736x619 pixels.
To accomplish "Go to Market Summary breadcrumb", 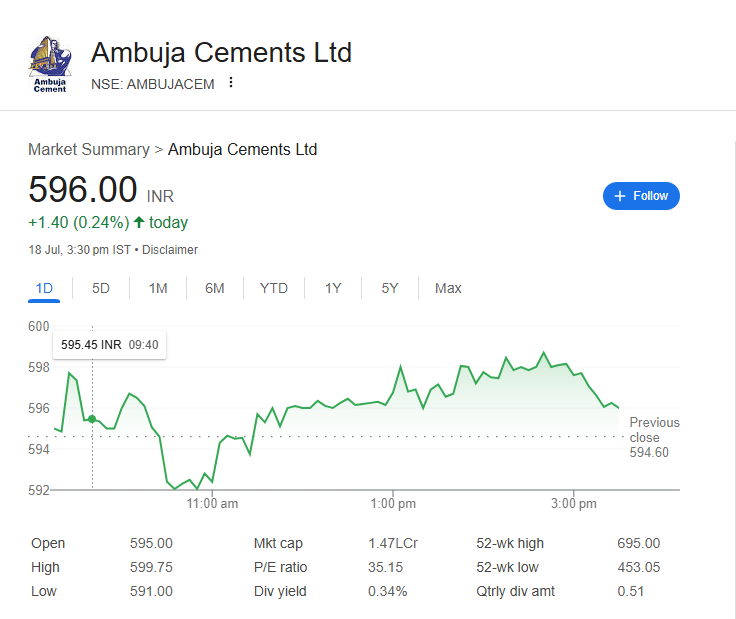I will click(88, 150).
